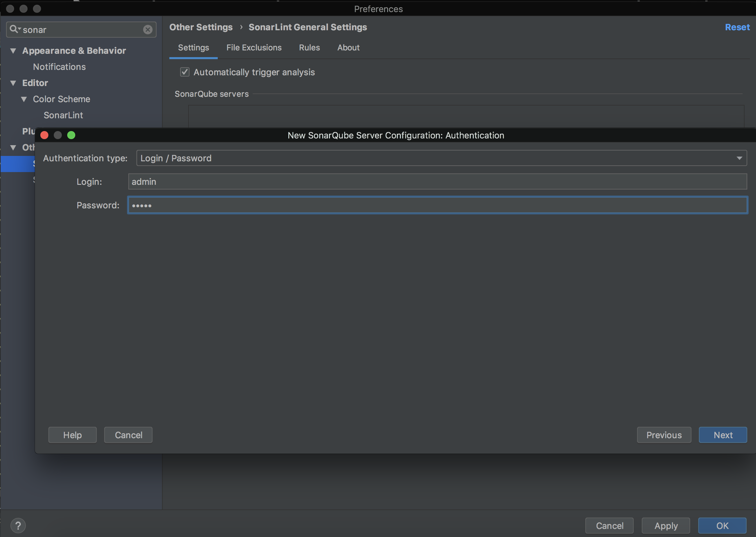Switch to the Rules tab
The height and width of the screenshot is (537, 756).
tap(309, 48)
